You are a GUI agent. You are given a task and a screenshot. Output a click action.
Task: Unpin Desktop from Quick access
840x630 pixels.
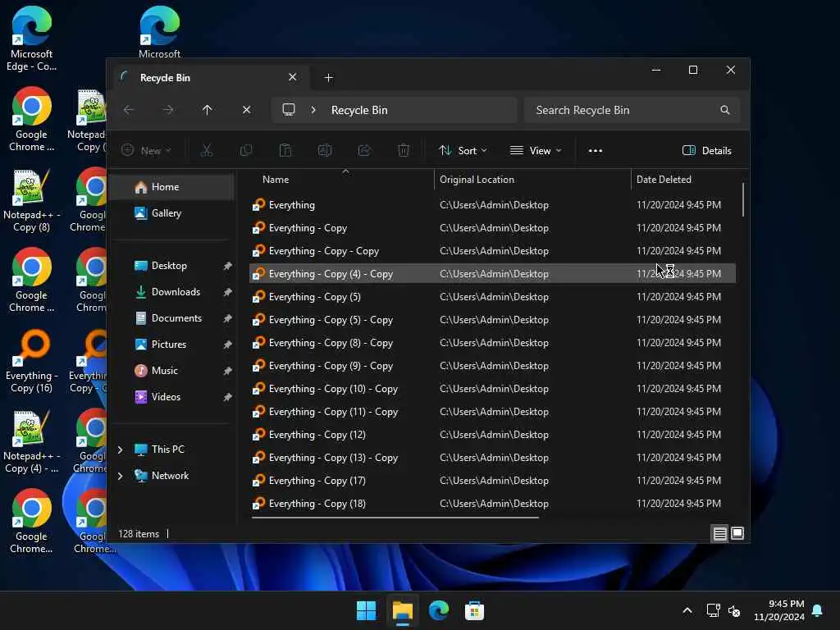tap(228, 266)
